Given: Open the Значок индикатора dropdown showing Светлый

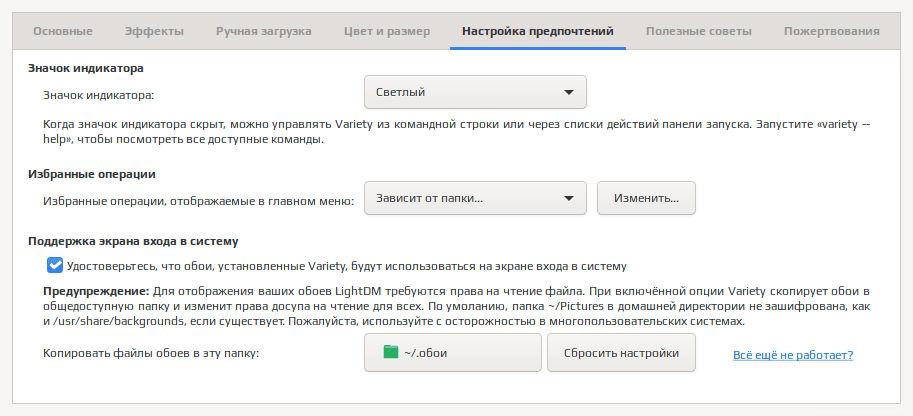Looking at the screenshot, I should coord(475,92).
